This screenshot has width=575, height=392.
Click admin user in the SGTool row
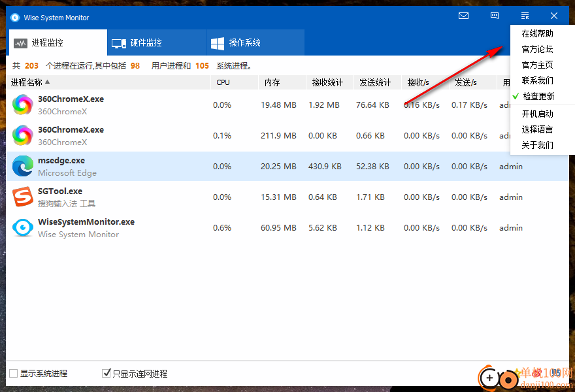coord(511,197)
